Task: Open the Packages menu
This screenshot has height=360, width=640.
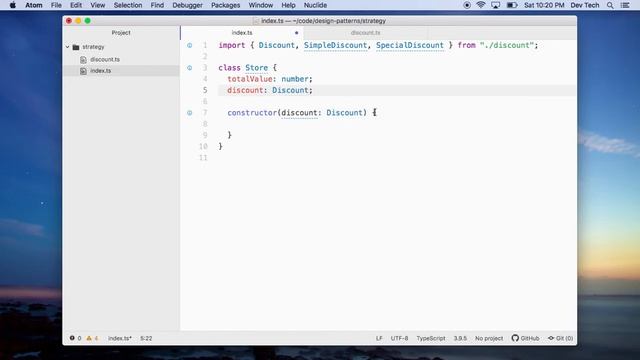Action: point(225,5)
